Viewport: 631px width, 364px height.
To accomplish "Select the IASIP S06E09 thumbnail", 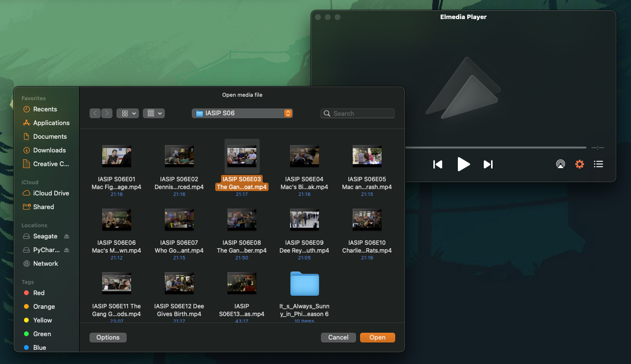I will click(x=304, y=220).
